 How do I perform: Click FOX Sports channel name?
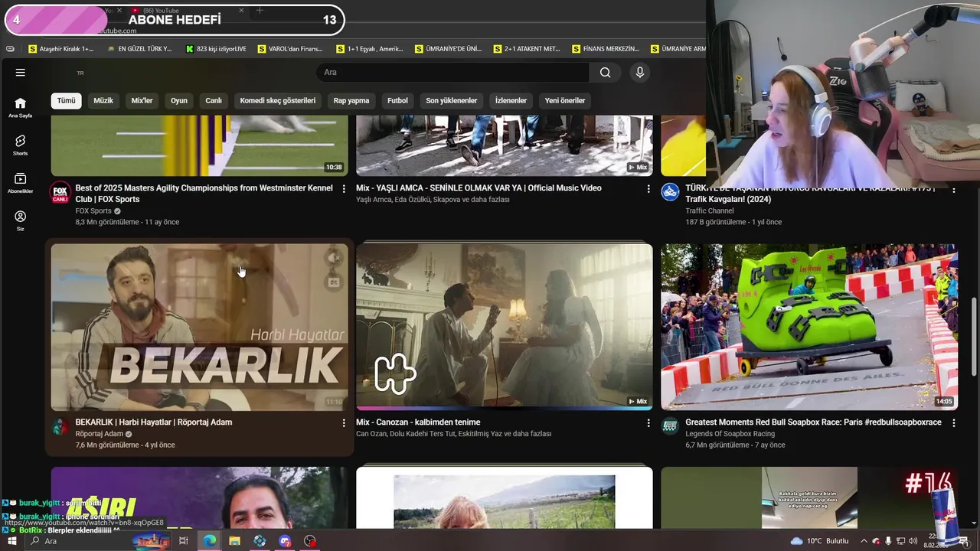pos(93,211)
